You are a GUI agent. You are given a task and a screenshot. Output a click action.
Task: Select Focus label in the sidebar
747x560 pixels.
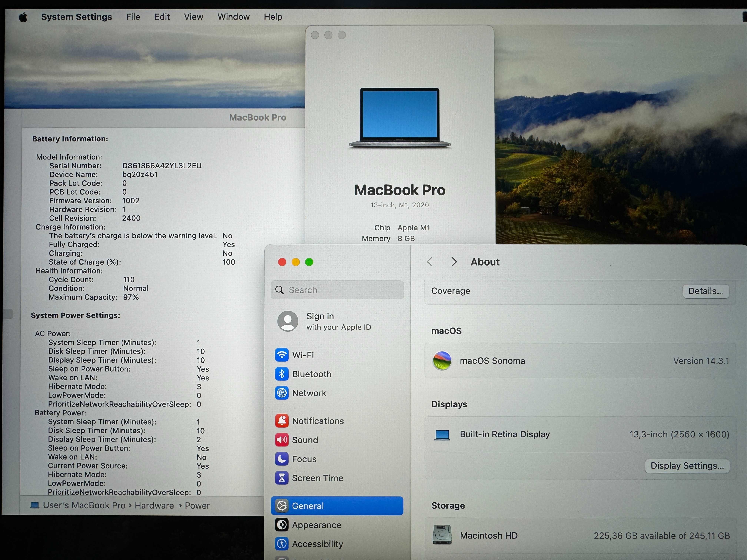tap(304, 459)
